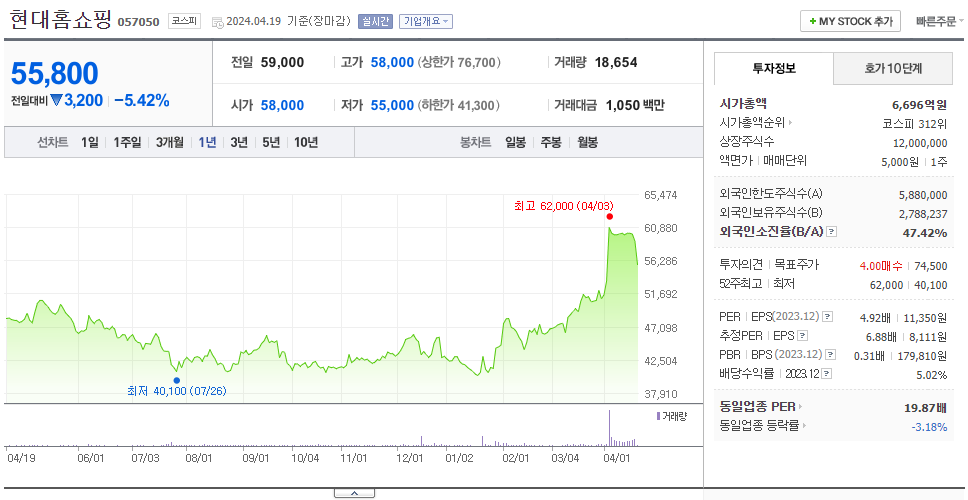The image size is (968, 500).
Task: Click the 동일업종 등락률 value -3.18%
Action: point(929,427)
